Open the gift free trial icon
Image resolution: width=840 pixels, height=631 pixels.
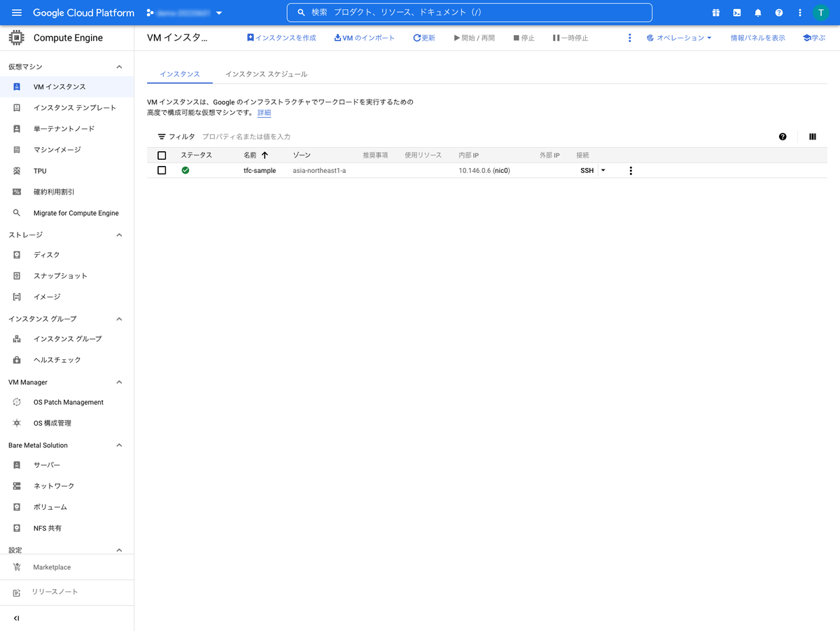click(715, 13)
